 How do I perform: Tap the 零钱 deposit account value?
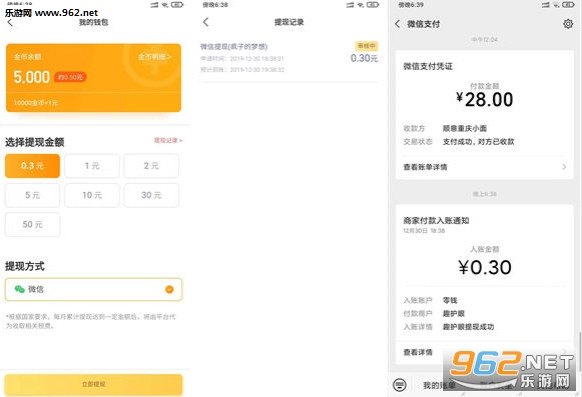450,300
